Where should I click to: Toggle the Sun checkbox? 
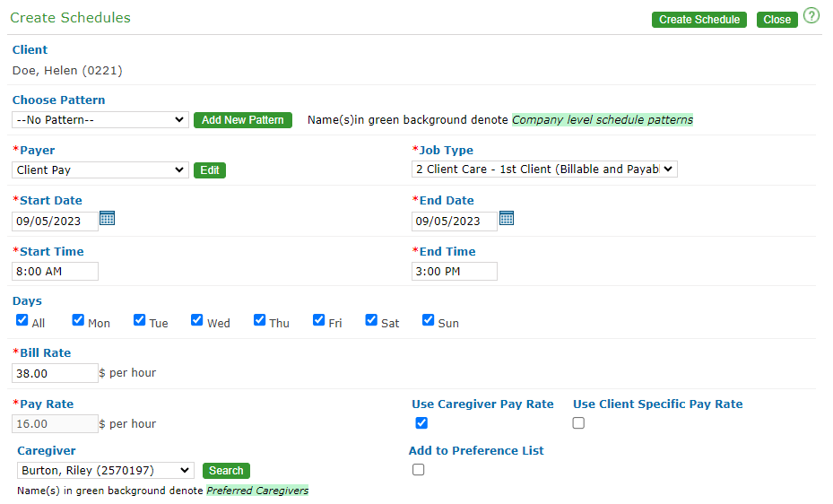coord(429,320)
